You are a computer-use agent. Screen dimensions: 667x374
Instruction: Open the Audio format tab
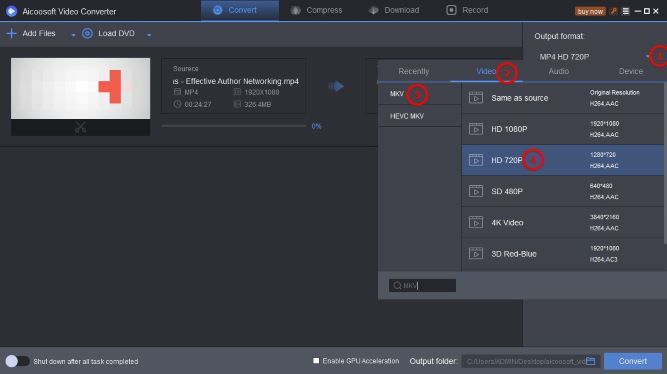[x=559, y=71]
